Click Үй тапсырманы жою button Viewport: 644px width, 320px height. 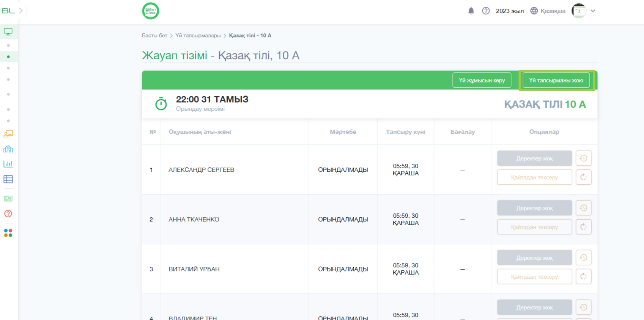tap(556, 80)
